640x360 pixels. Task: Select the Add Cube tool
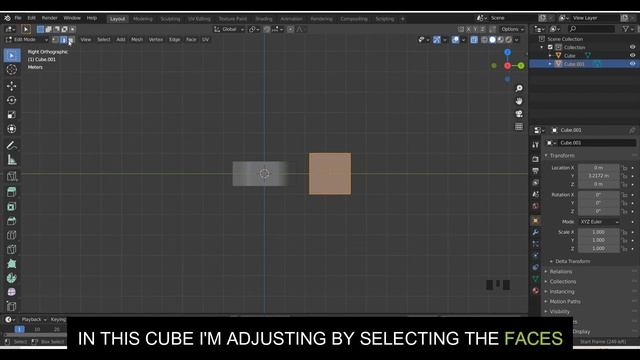pos(12,176)
